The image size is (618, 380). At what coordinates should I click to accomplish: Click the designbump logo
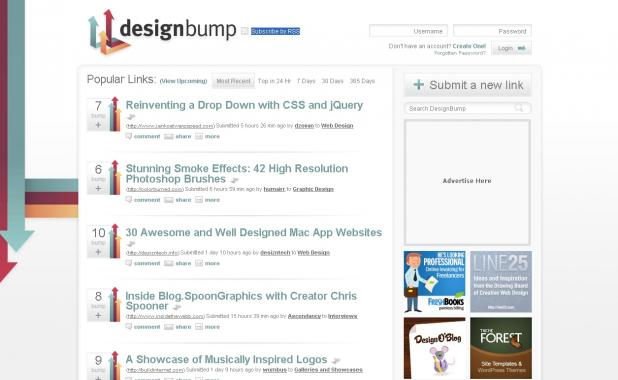162,32
